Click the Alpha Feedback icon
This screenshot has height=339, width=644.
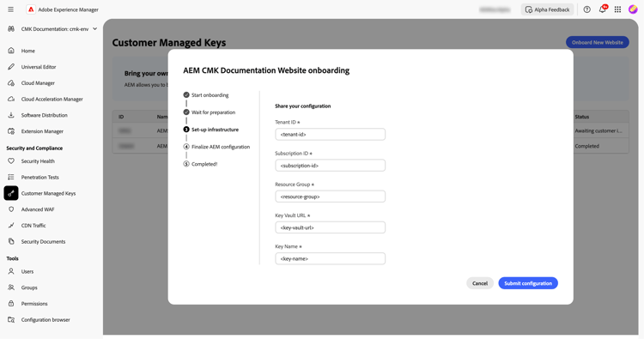pyautogui.click(x=529, y=9)
